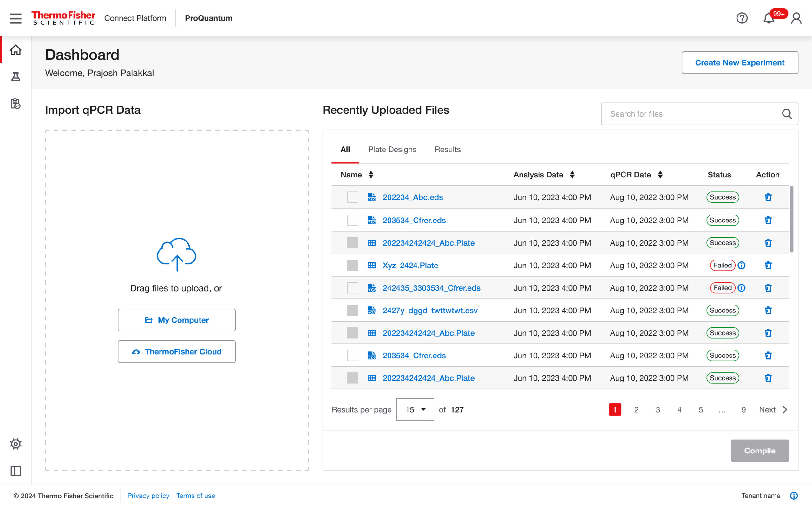Image resolution: width=812 pixels, height=507 pixels.
Task: Switch to the Plate Designs tab
Action: tap(392, 150)
